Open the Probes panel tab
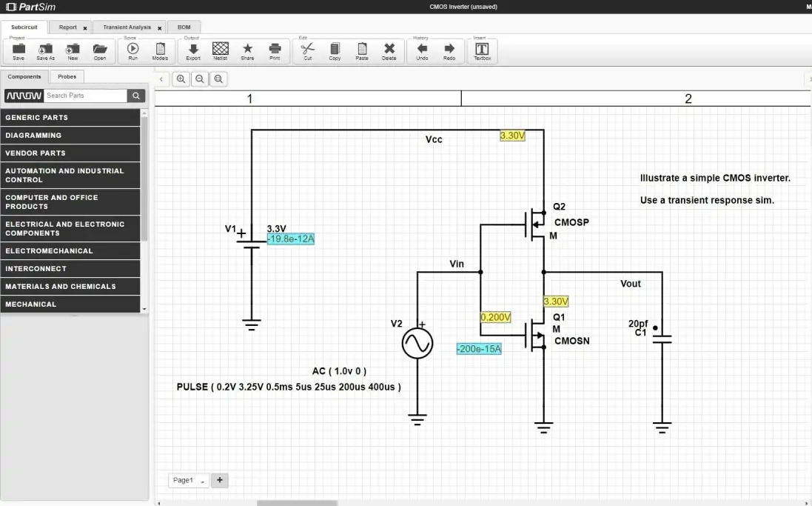812x506 pixels. tap(67, 76)
